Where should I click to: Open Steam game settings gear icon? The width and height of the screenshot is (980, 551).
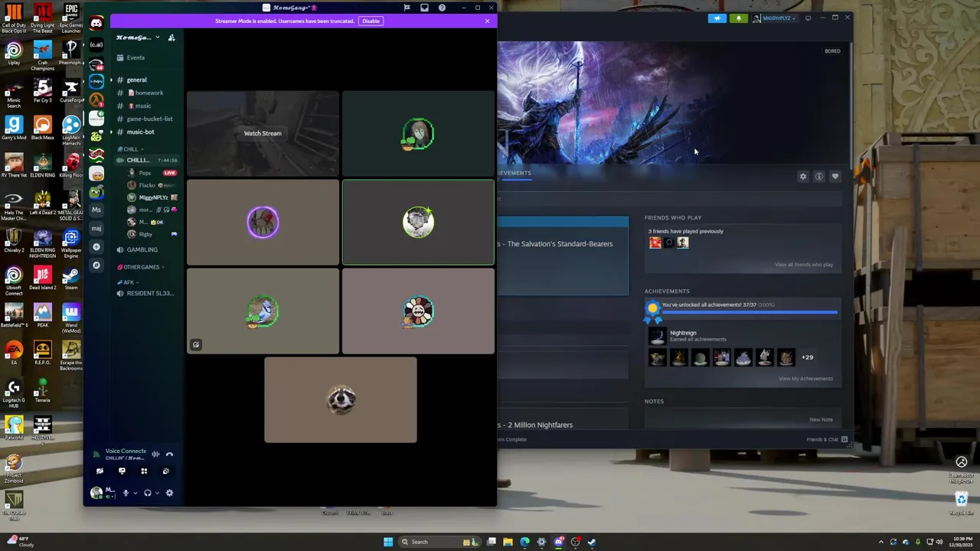pos(803,177)
